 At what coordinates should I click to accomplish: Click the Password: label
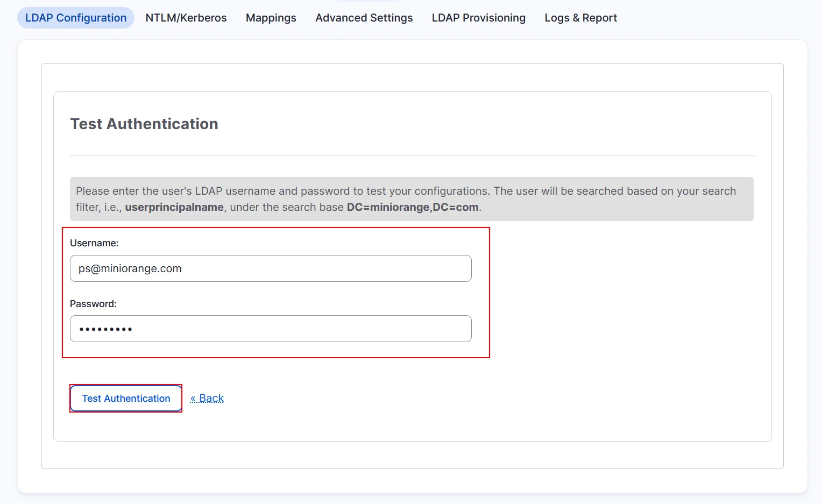coord(93,304)
